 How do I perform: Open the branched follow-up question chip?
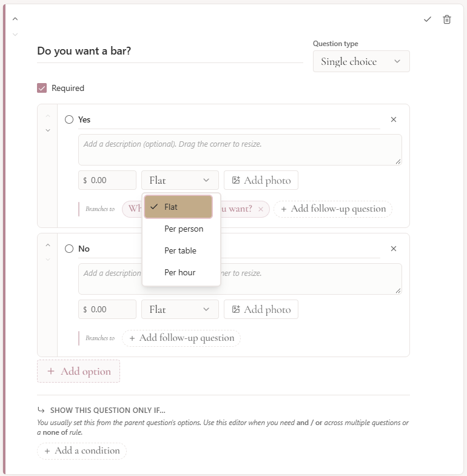[238, 209]
